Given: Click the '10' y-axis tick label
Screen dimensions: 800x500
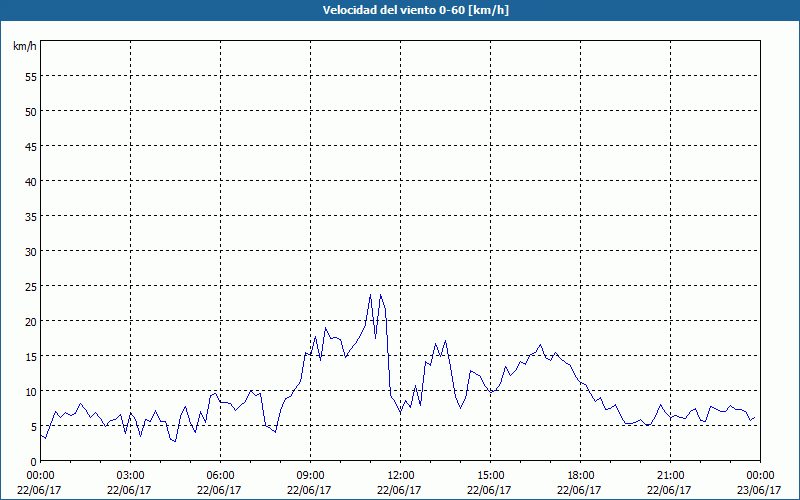Looking at the screenshot, I should (x=31, y=391).
